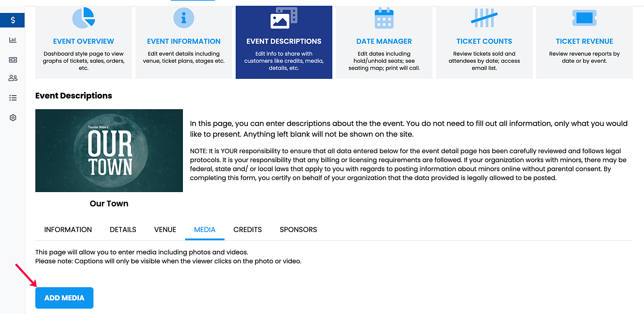The height and width of the screenshot is (314, 644).
Task: Click 'Review revenue reports by date' text
Action: click(584, 57)
